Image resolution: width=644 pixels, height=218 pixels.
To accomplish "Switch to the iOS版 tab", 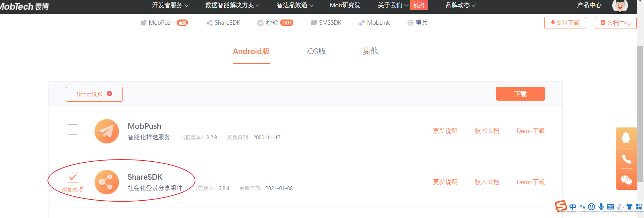I will [316, 52].
